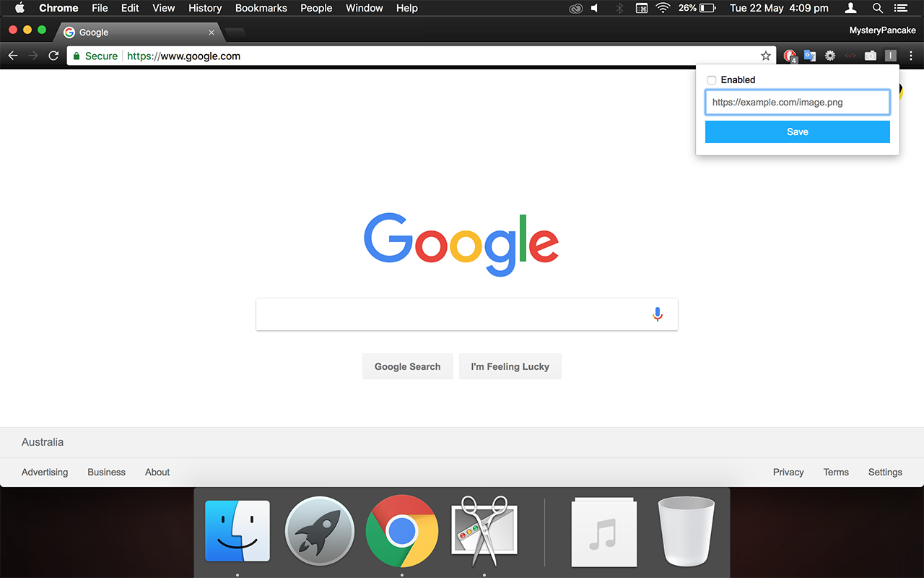Open the Wi-Fi menu
Viewport: 924px width, 578px height.
[663, 8]
